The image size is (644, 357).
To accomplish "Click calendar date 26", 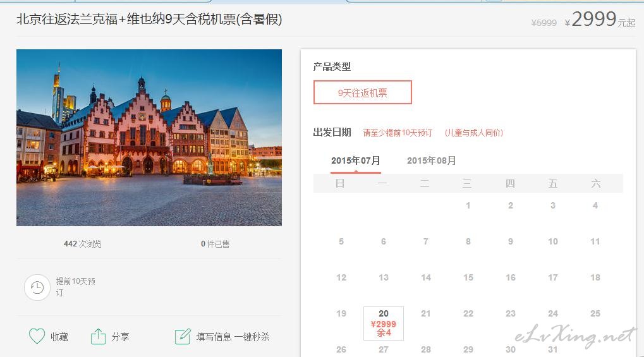I will [x=341, y=349].
